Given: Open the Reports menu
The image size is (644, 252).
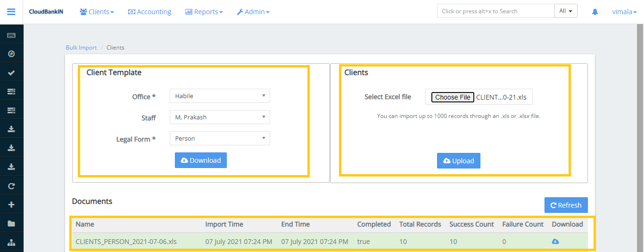Looking at the screenshot, I should coord(204,12).
